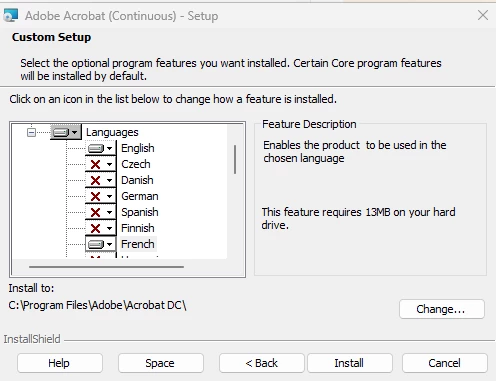Go back with the < Back button

[262, 363]
